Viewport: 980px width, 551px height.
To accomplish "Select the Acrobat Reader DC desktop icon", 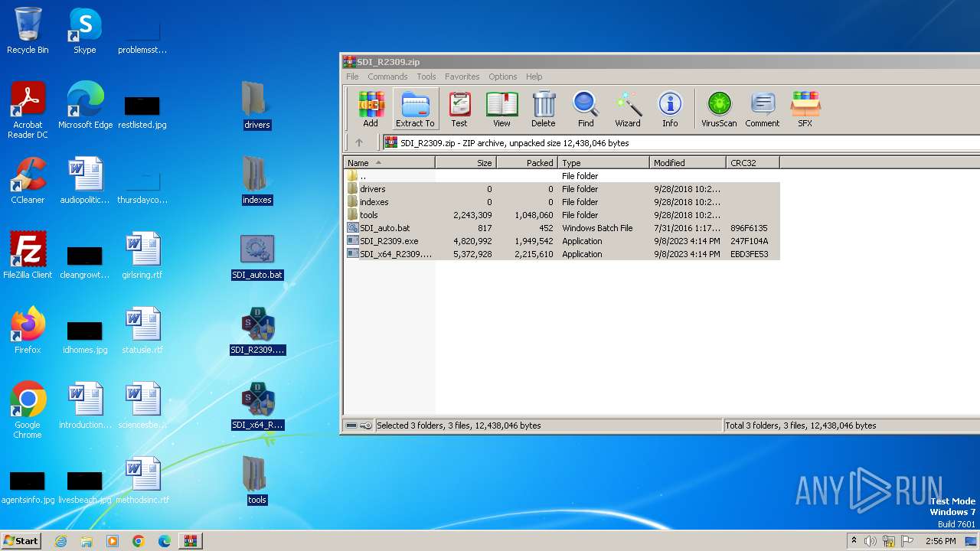I will coord(28,110).
